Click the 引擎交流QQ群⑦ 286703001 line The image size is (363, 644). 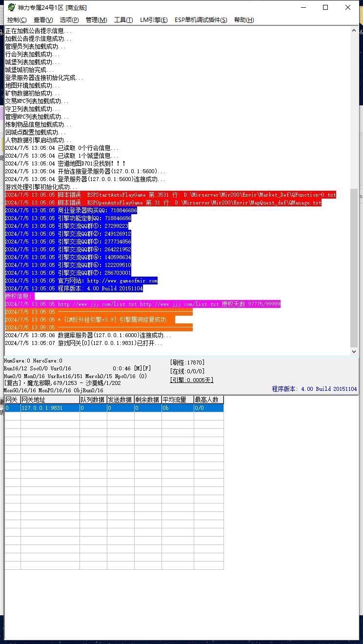tap(68, 273)
